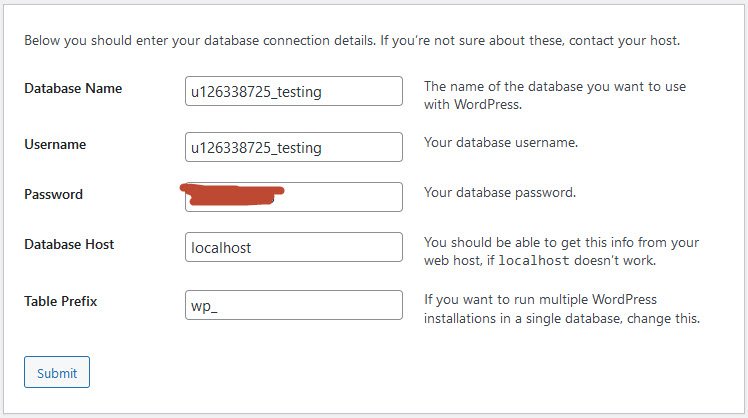Click the Table Prefix field showing wp_

coord(294,305)
